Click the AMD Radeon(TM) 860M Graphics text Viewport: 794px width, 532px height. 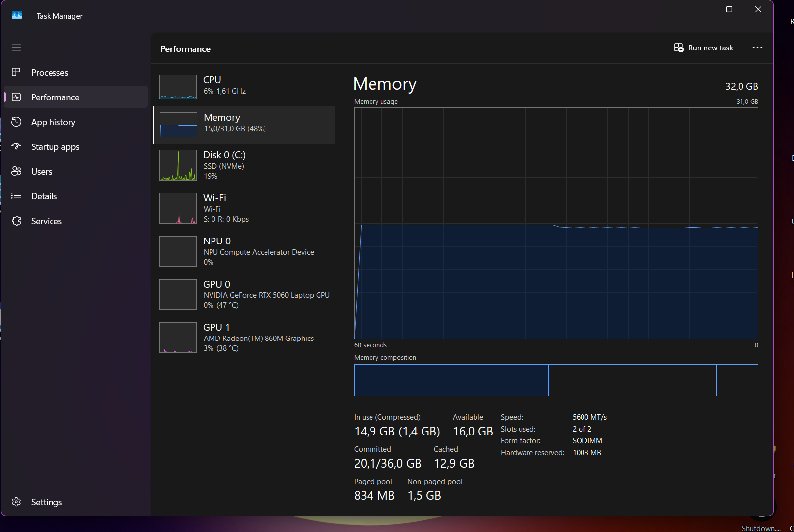[x=259, y=339]
